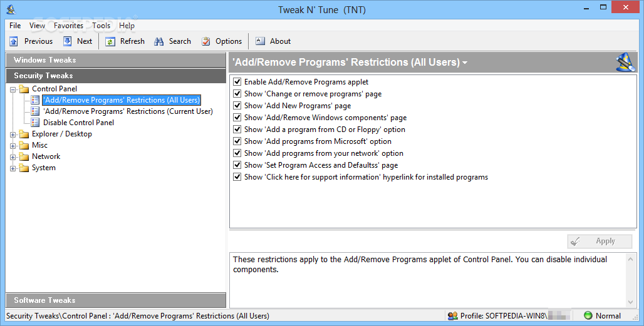Click the Control Panel folder icon
Image resolution: width=644 pixels, height=326 pixels.
(x=24, y=89)
